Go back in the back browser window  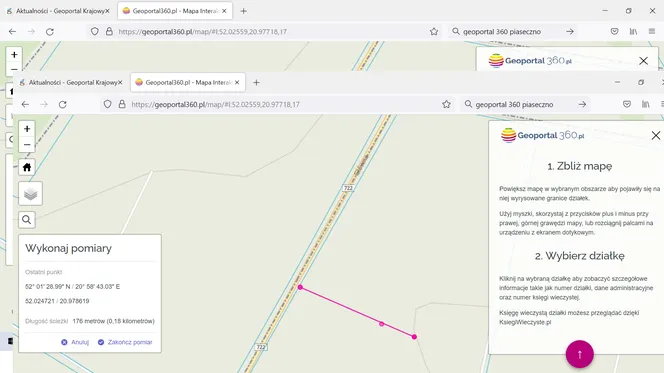coord(13,31)
